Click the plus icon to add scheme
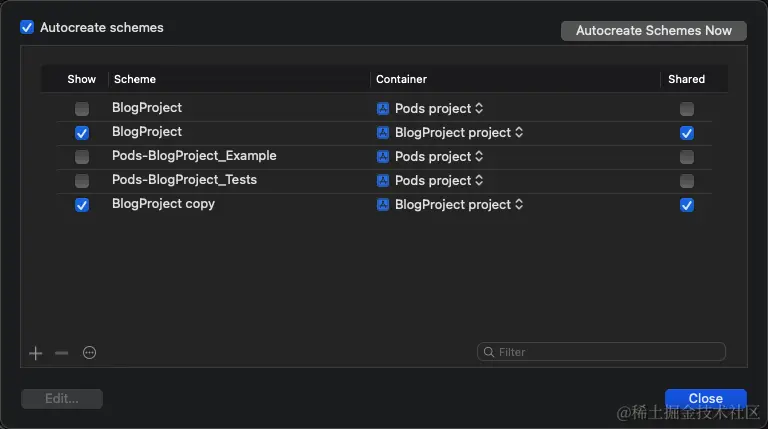 pyautogui.click(x=36, y=353)
